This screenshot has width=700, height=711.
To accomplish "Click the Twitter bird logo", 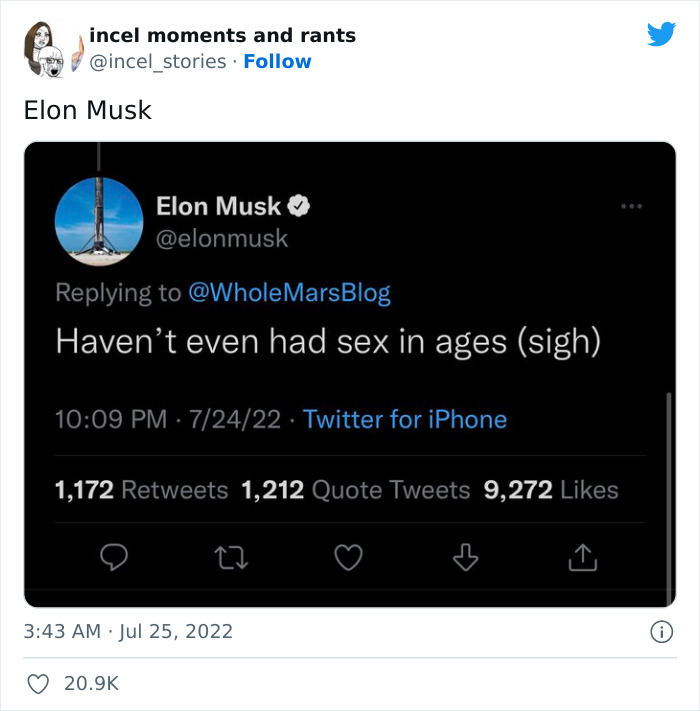I will coord(661,35).
